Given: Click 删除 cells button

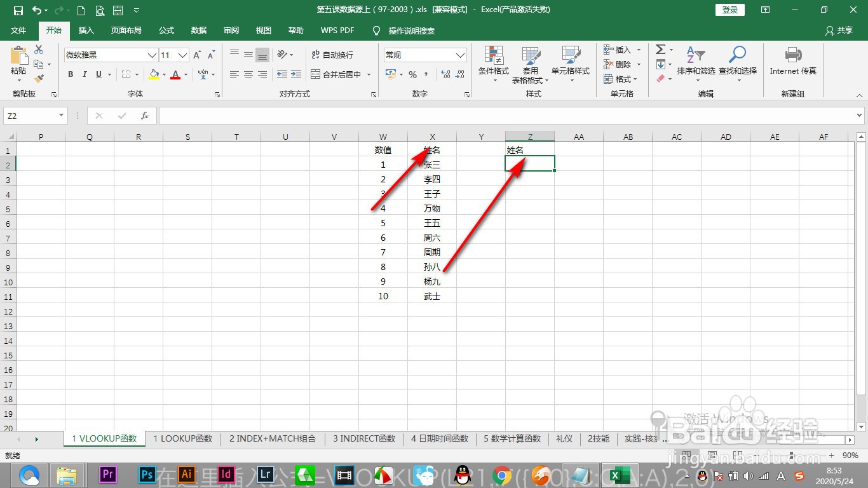Looking at the screenshot, I should point(618,64).
